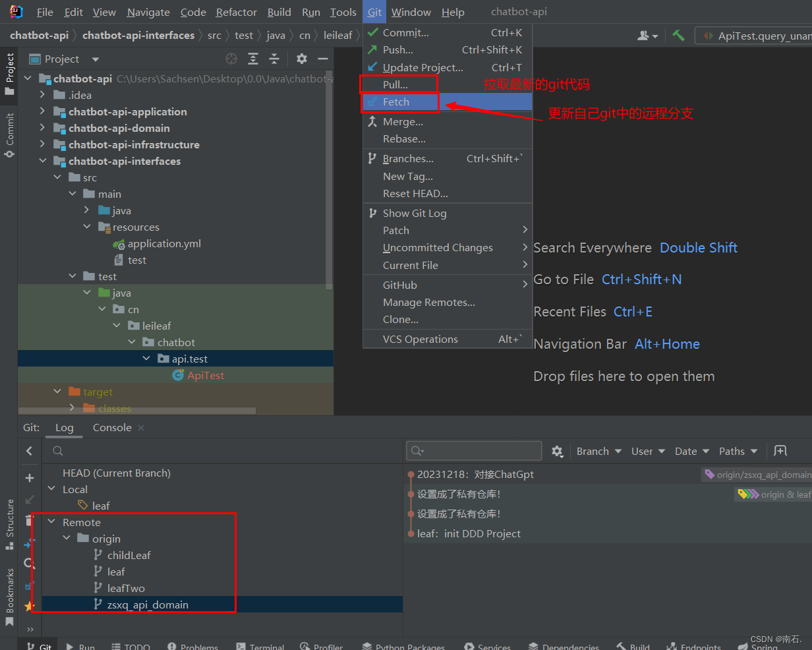This screenshot has width=812, height=650.
Task: Open the Terminal tool window
Action: [x=260, y=647]
